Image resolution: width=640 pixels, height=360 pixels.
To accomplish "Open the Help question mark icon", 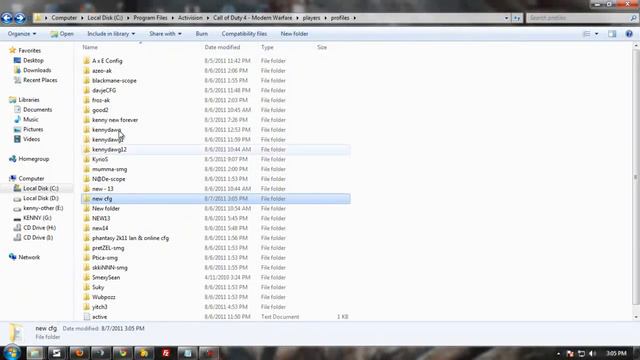I will pyautogui.click(x=629, y=34).
